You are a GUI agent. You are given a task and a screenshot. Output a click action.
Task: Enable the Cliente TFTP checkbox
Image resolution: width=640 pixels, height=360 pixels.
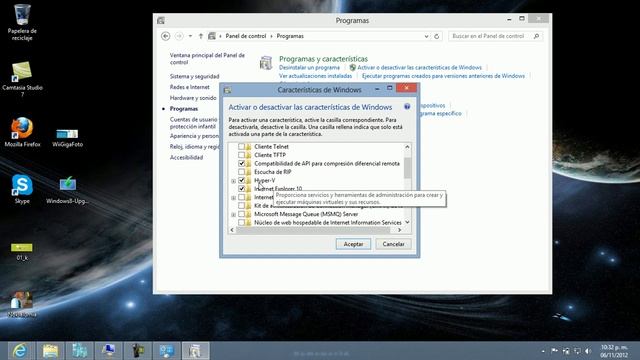click(x=241, y=155)
